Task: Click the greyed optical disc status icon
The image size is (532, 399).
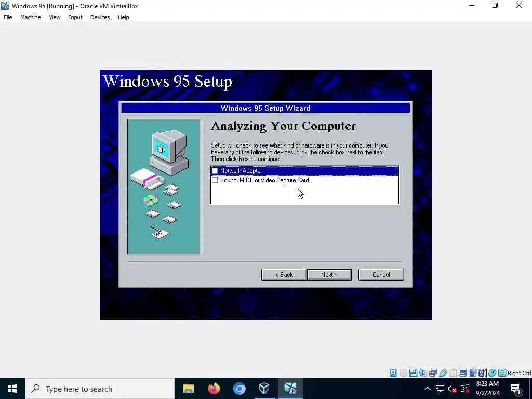Action: (x=403, y=373)
